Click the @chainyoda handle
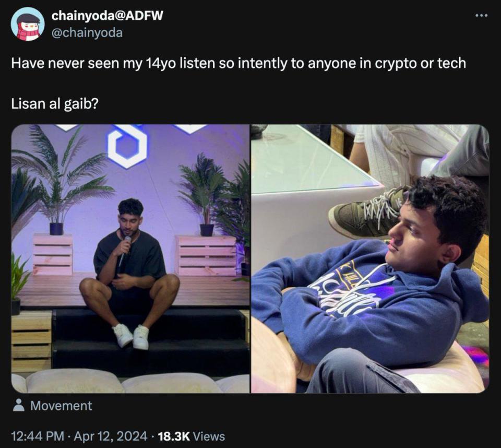This screenshot has height=448, width=501. point(87,32)
